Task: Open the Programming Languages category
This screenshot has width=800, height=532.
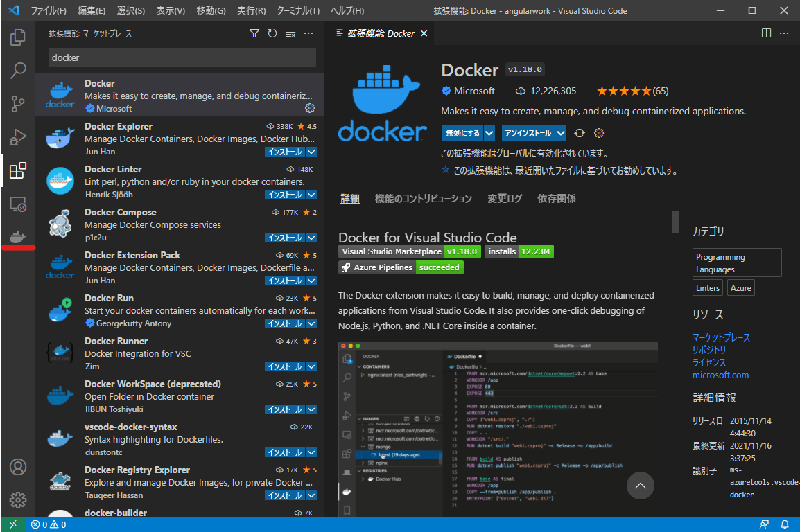Action: point(737,263)
